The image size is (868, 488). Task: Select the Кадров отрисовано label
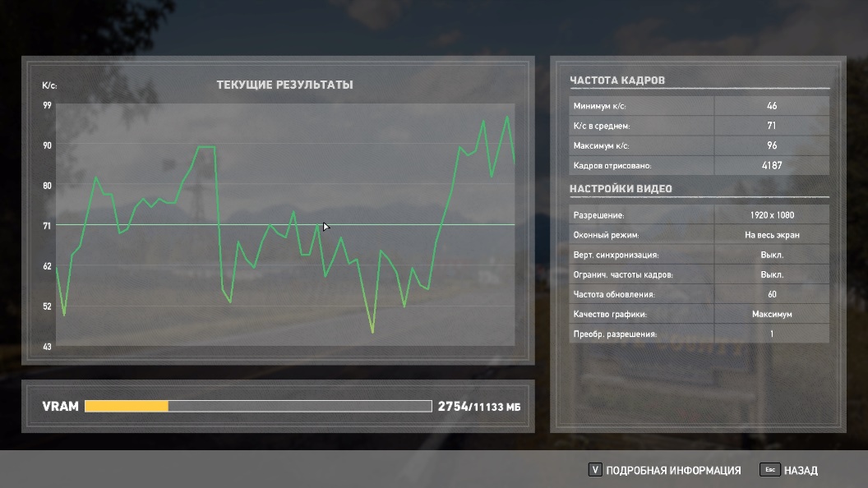click(612, 165)
